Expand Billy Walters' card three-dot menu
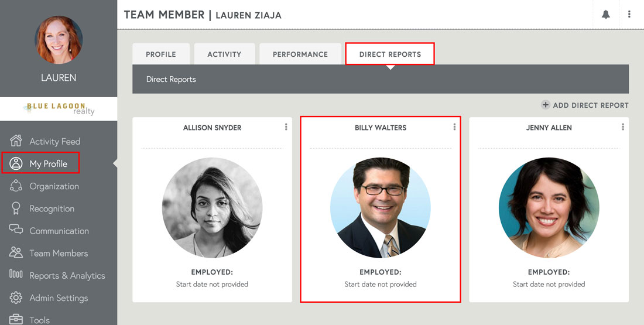 coord(454,127)
